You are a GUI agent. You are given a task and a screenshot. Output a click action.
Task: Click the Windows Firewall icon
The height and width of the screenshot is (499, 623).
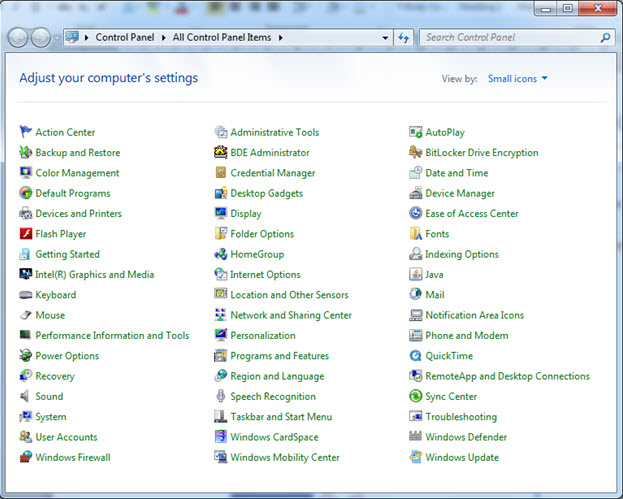25,456
